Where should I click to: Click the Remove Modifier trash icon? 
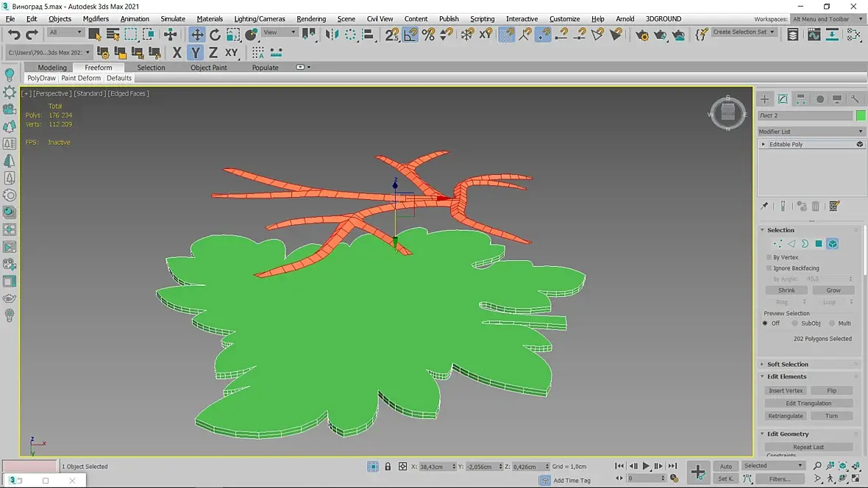(816, 207)
